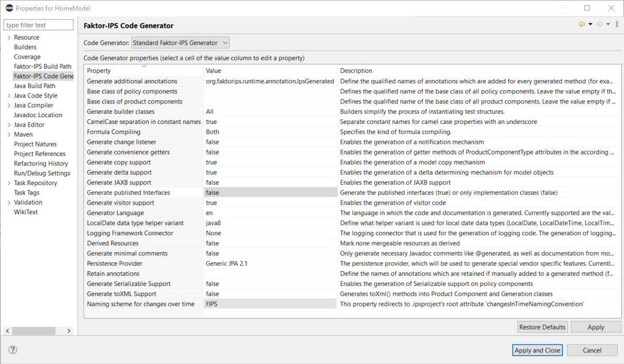
Task: Edit Persistence Provider value 'Generic JPA 2.1'
Action: tap(270, 264)
